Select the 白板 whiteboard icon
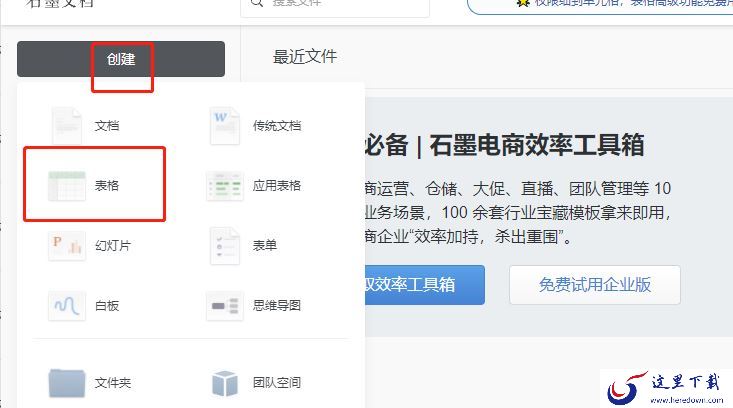 pos(67,306)
